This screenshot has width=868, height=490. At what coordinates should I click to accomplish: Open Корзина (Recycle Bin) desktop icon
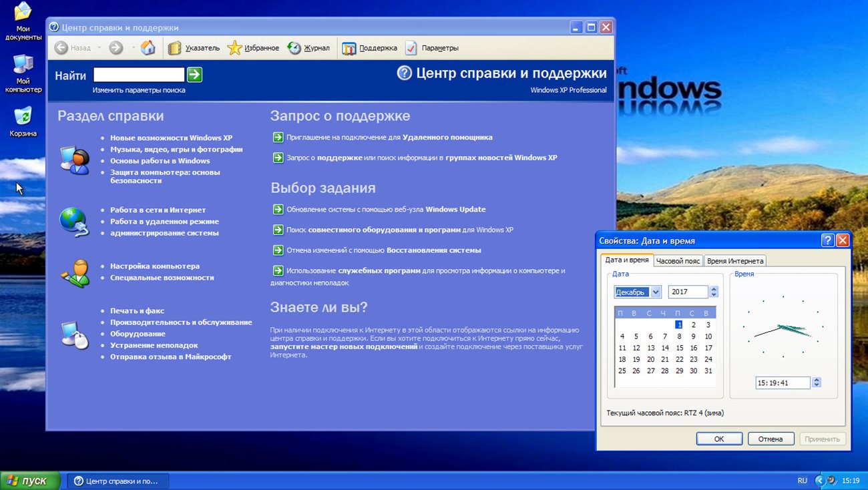tap(23, 118)
